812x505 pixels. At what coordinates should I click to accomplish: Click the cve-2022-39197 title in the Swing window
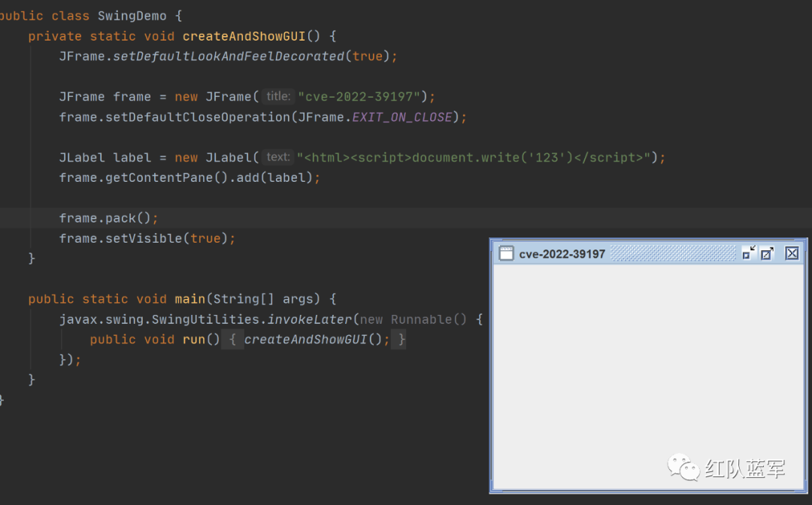562,254
